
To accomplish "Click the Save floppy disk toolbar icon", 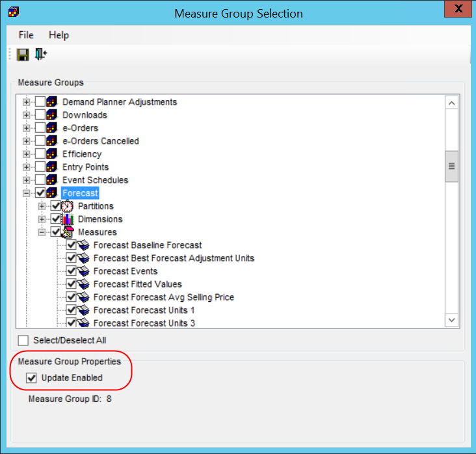I will click(23, 55).
